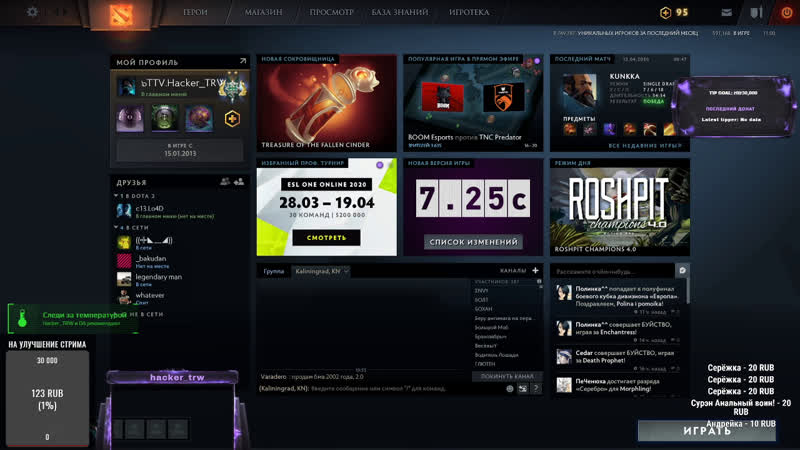Click channel member 'БОХАН'
The height and width of the screenshot is (450, 800).
[x=483, y=309]
